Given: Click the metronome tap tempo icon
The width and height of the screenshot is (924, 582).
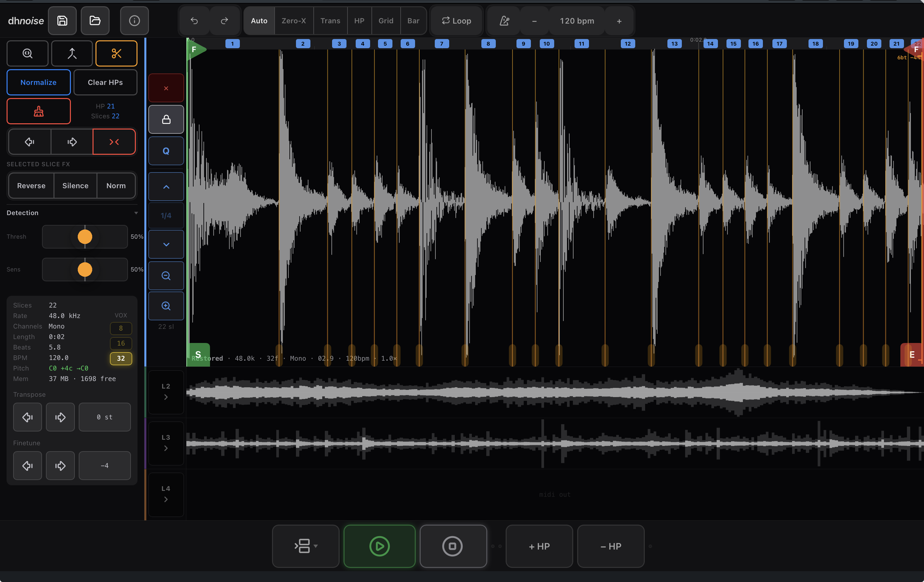Looking at the screenshot, I should click(x=504, y=21).
